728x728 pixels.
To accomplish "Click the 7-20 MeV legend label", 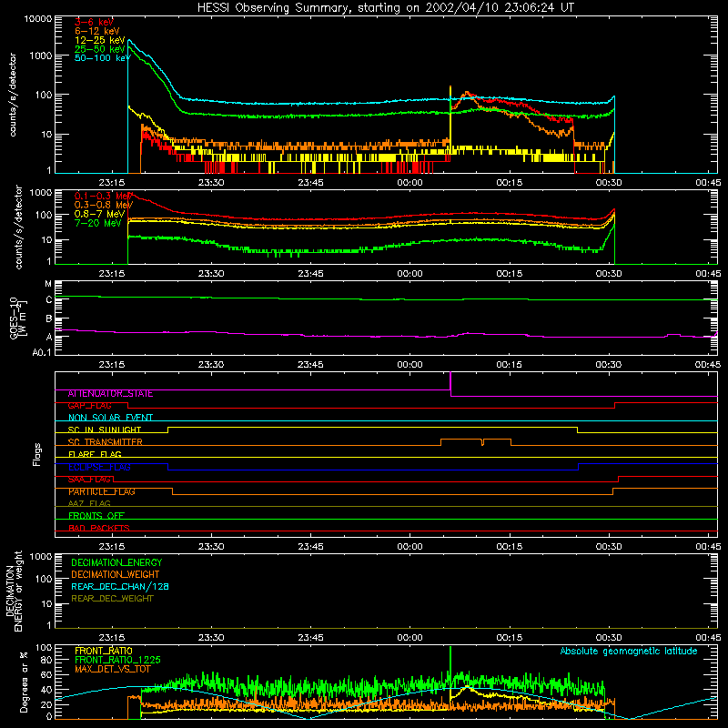I will tap(98, 223).
